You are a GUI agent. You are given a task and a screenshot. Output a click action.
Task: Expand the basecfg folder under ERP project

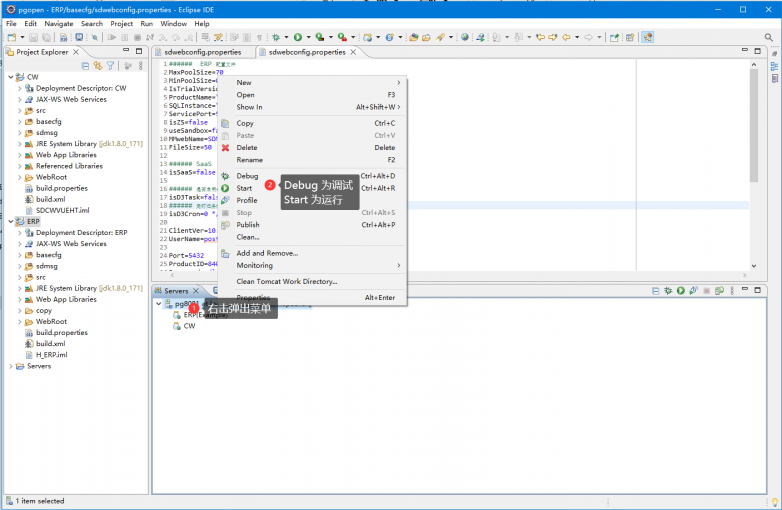point(19,255)
